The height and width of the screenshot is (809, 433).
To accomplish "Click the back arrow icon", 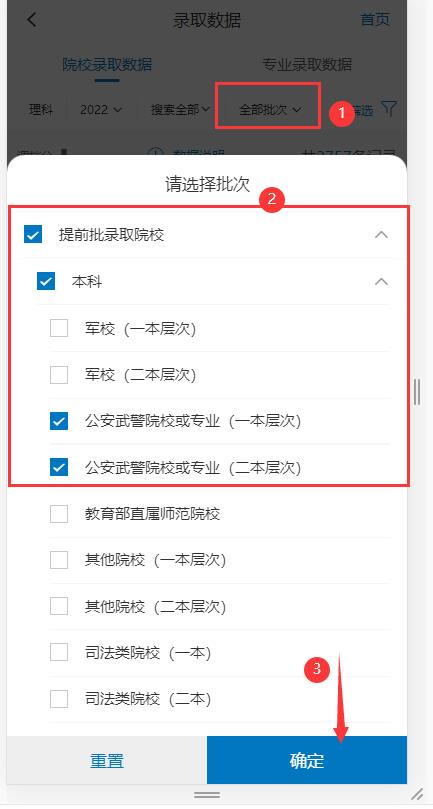I will [x=32, y=20].
